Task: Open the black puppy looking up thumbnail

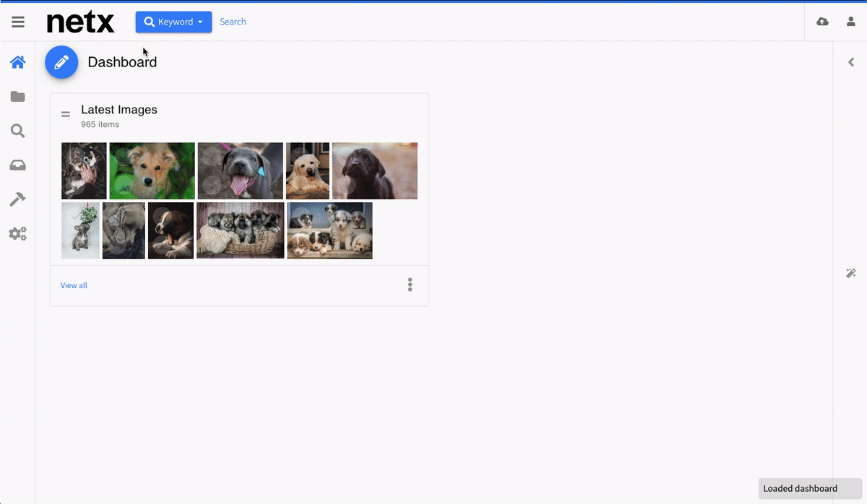Action: [x=375, y=171]
